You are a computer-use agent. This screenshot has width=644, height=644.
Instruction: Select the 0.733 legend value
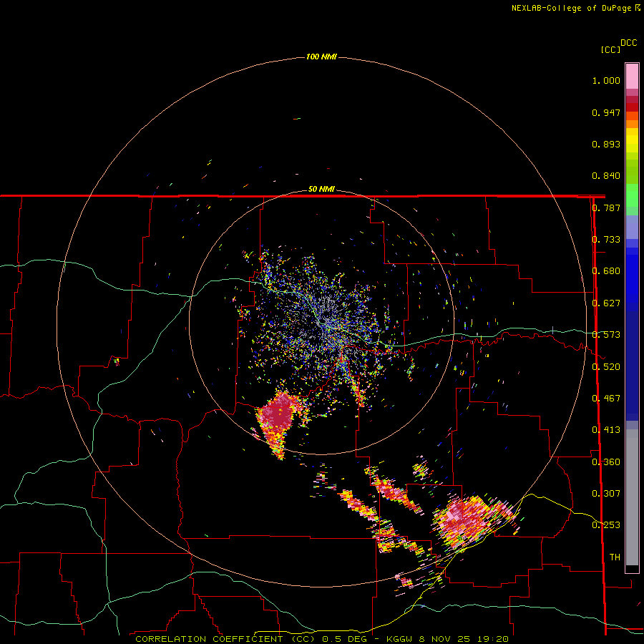(606, 240)
